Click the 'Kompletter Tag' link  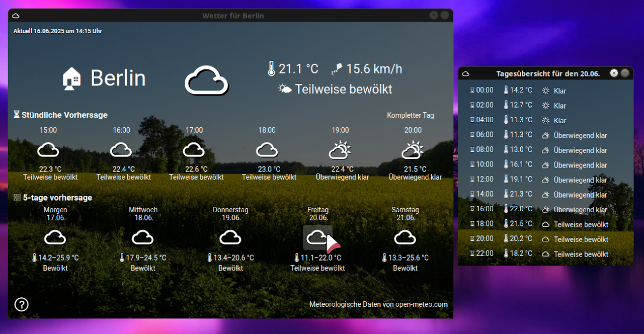click(410, 115)
